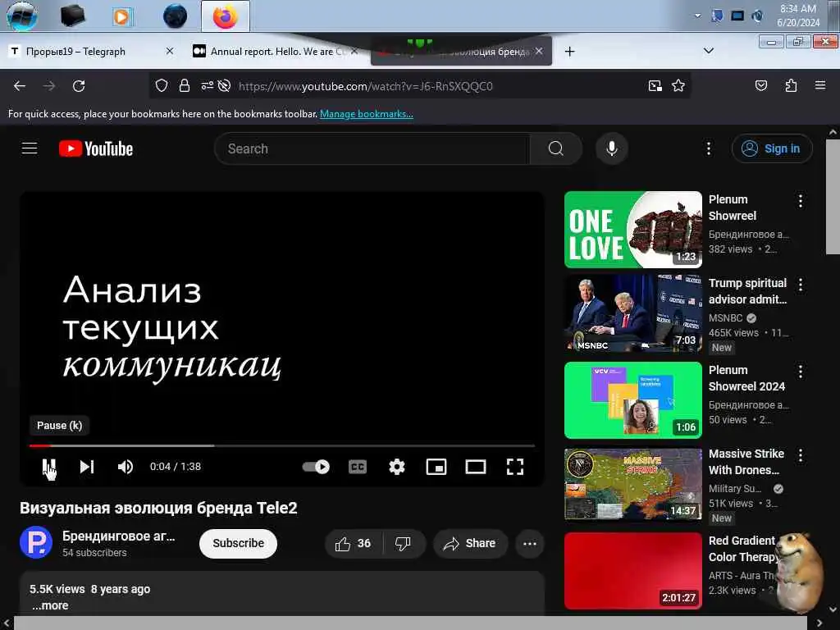The height and width of the screenshot is (630, 840).
Task: Open a new browser tab with plus
Action: click(x=569, y=52)
